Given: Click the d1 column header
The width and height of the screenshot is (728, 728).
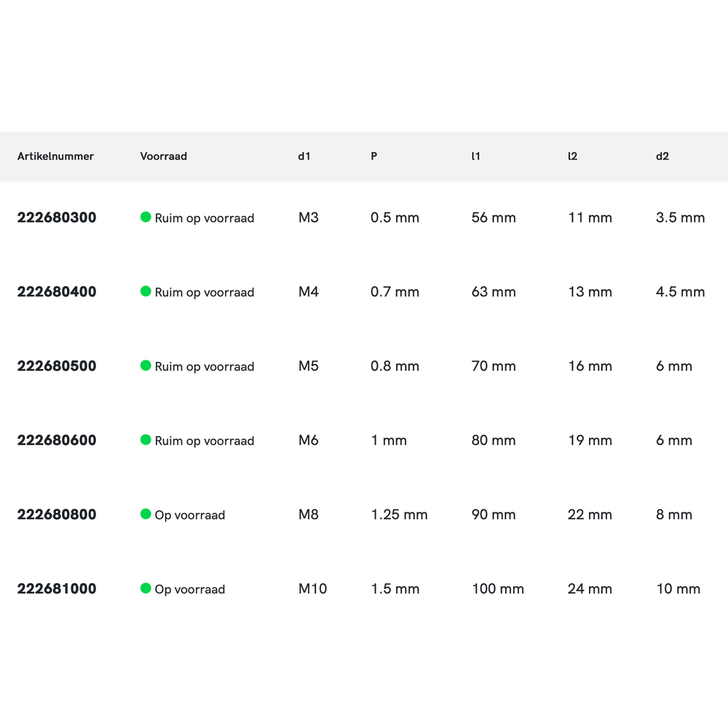Looking at the screenshot, I should (304, 157).
